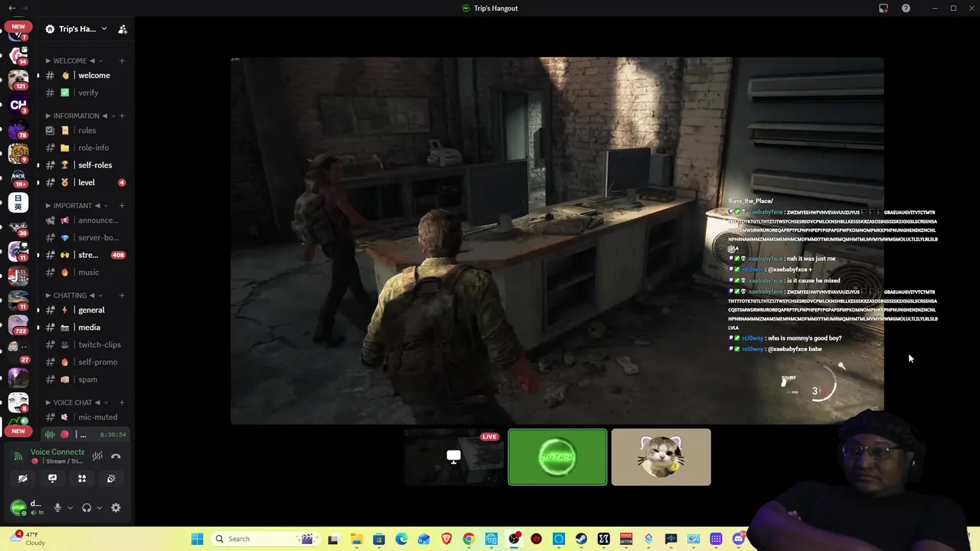Open the Help question mark icon
The width and height of the screenshot is (980, 551).
click(906, 8)
